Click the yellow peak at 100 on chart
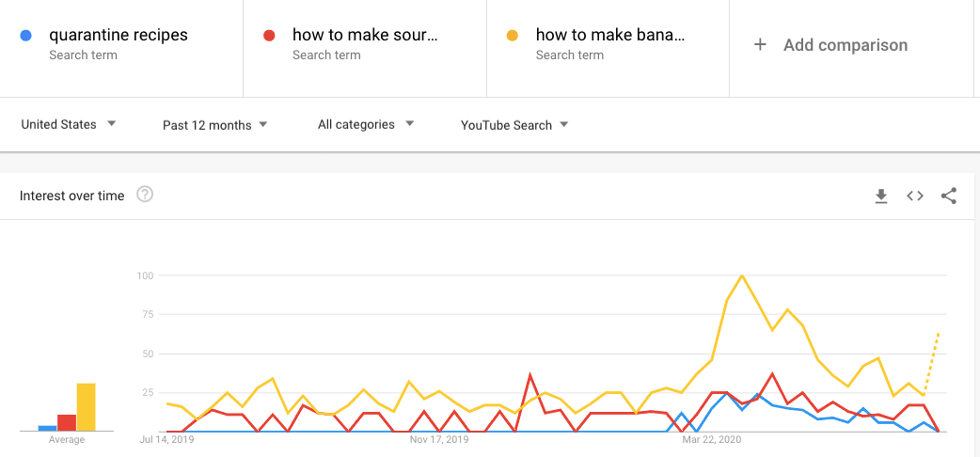Screen dimensions: 980x457 click(x=742, y=276)
